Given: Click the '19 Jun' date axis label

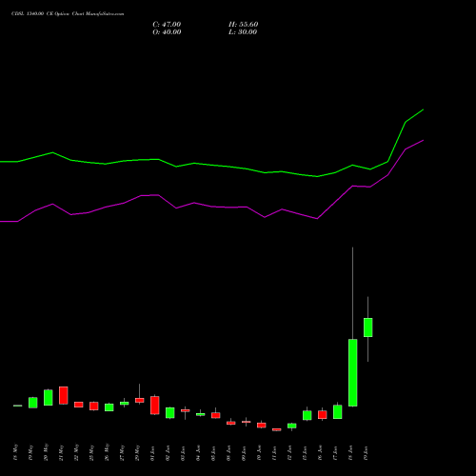Looking at the screenshot, I should (x=367, y=453).
